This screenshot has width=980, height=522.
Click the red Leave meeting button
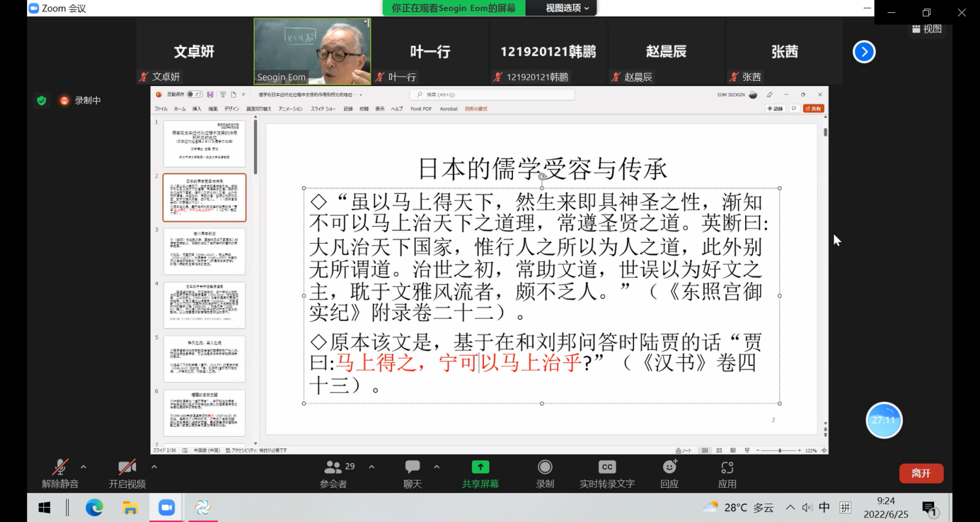(x=920, y=473)
